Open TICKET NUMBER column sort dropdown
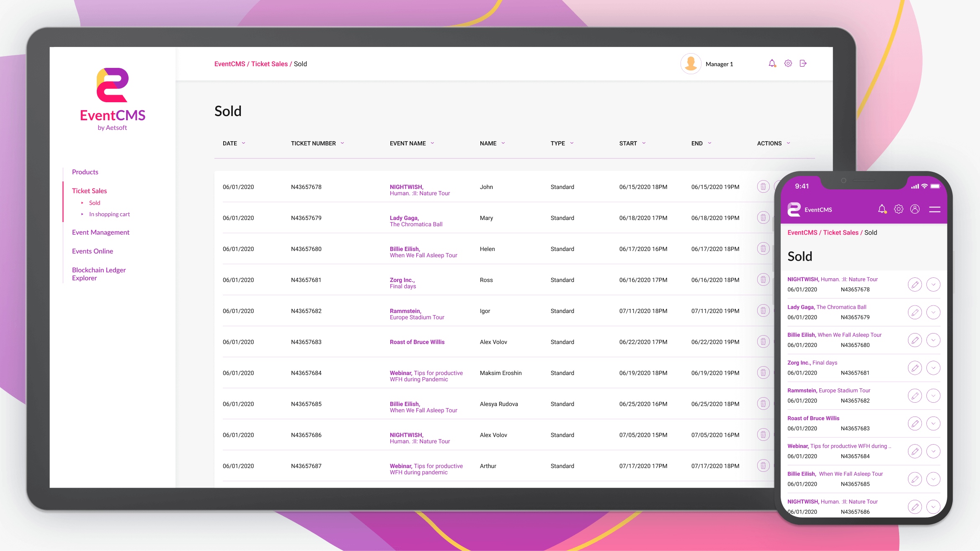 point(342,143)
